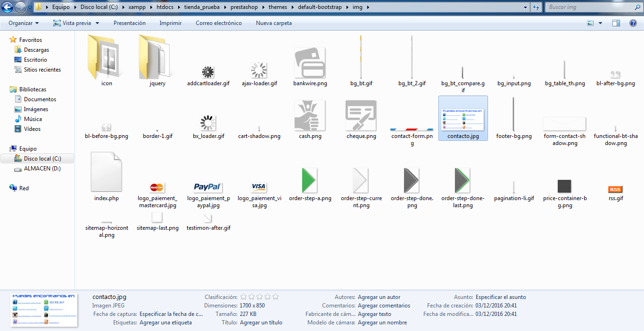The image size is (644, 331).
Task: Open address bar history dropdown
Action: click(x=525, y=8)
